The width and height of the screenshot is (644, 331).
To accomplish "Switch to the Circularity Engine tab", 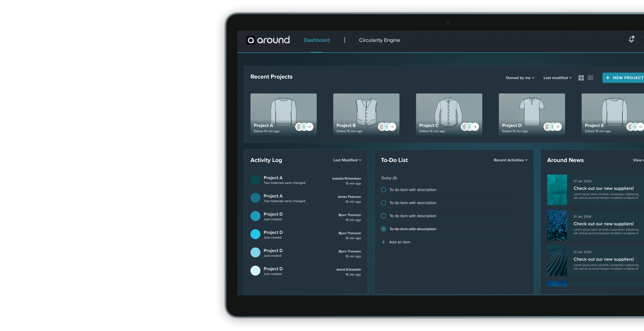I will pos(379,40).
